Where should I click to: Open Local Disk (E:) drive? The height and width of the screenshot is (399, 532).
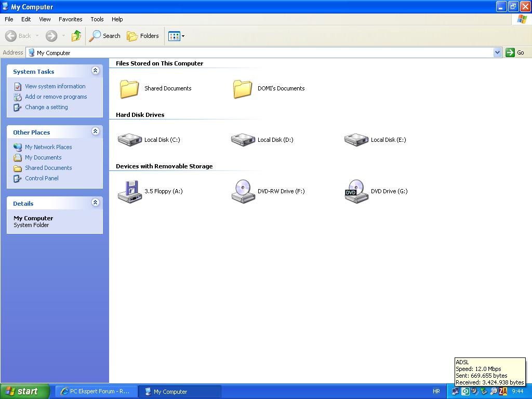pyautogui.click(x=356, y=140)
